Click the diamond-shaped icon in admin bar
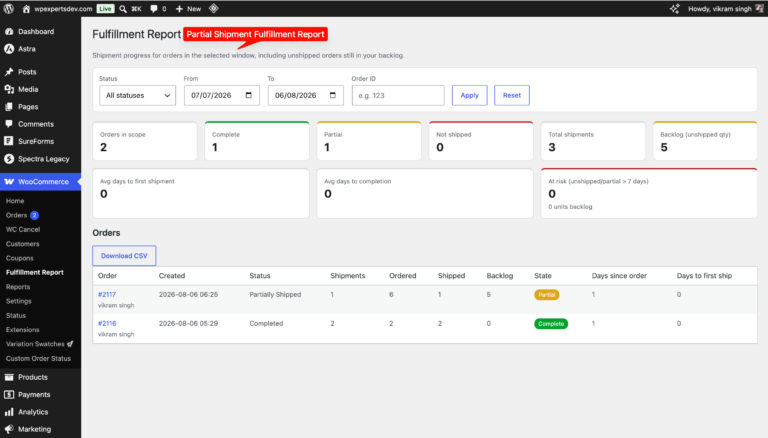Viewport: 768px width, 438px height. tap(214, 8)
